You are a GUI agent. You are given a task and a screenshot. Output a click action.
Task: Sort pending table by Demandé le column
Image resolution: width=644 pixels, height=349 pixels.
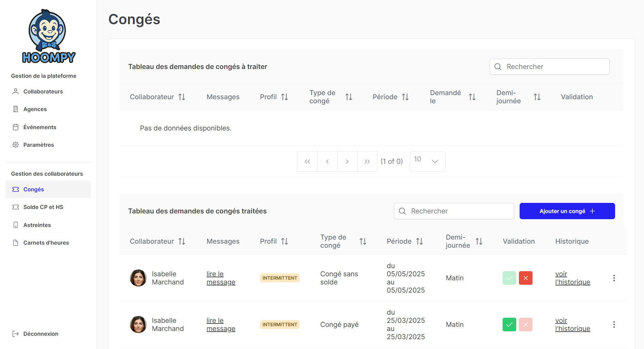pyautogui.click(x=472, y=97)
